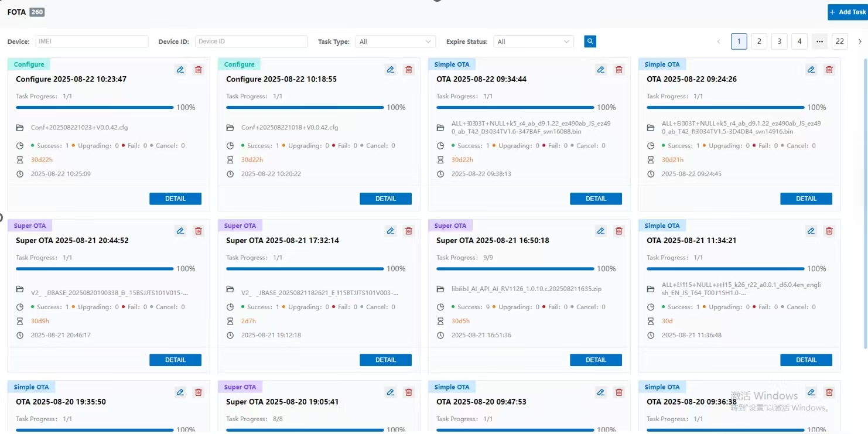Viewport: 868px width, 434px height.
Task: Open DETAIL for OTA 2025-08-22 09:24:26
Action: 806,199
